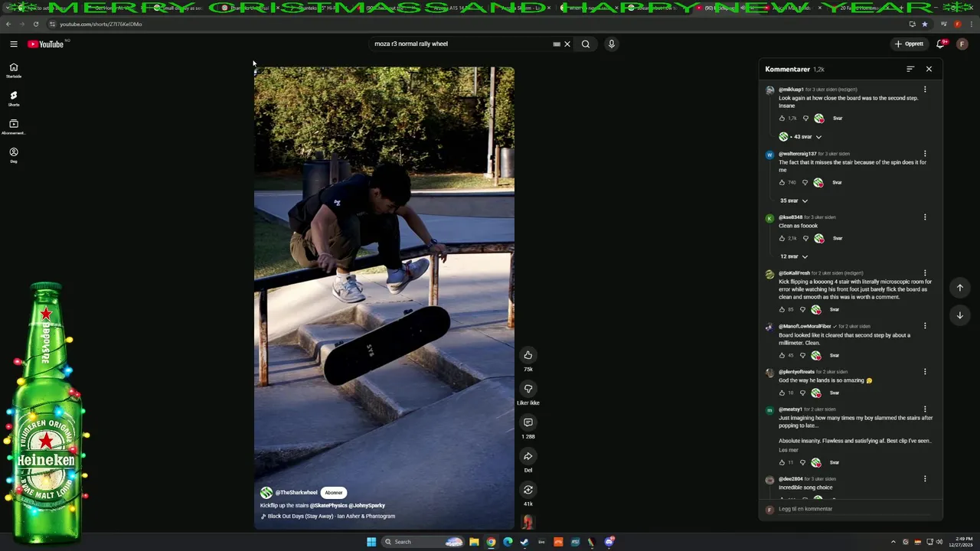Expand the 12 svar replies
980x551 pixels.
[794, 256]
